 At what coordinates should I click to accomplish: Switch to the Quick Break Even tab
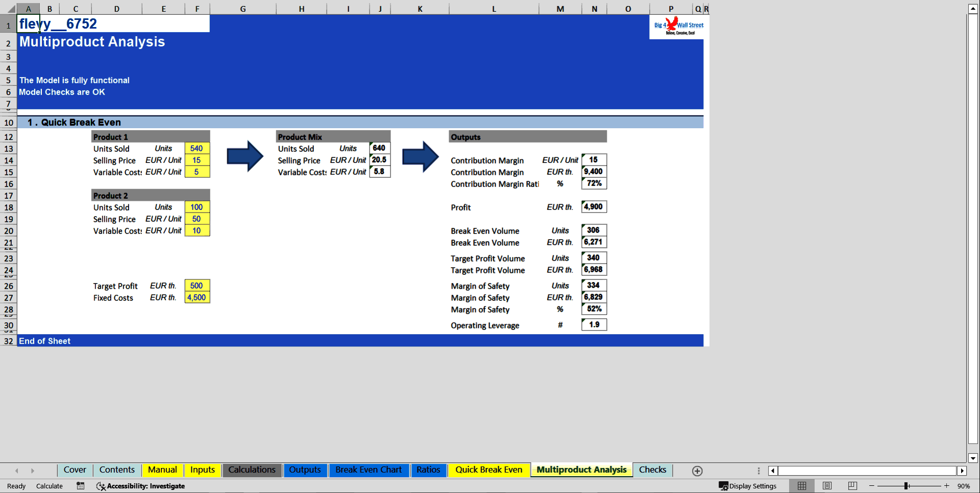click(488, 470)
